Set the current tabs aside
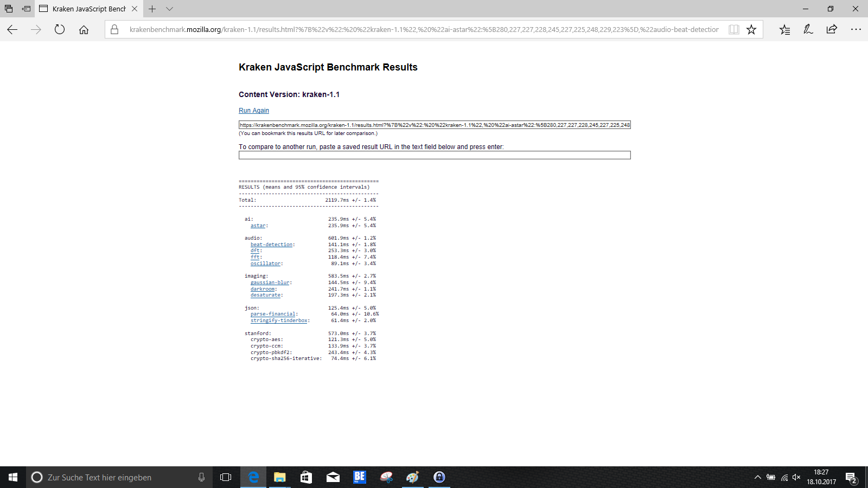This screenshot has width=868, height=488. [26, 9]
